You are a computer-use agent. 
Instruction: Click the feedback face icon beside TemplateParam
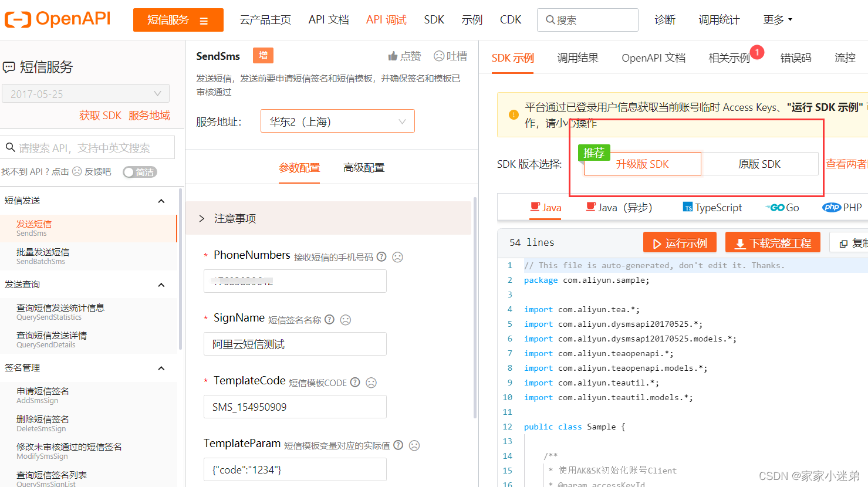point(414,445)
